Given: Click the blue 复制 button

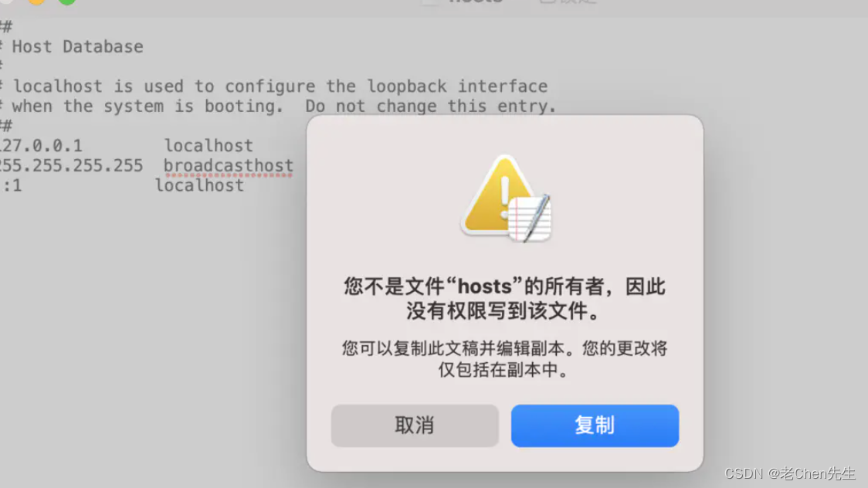Looking at the screenshot, I should coord(595,425).
